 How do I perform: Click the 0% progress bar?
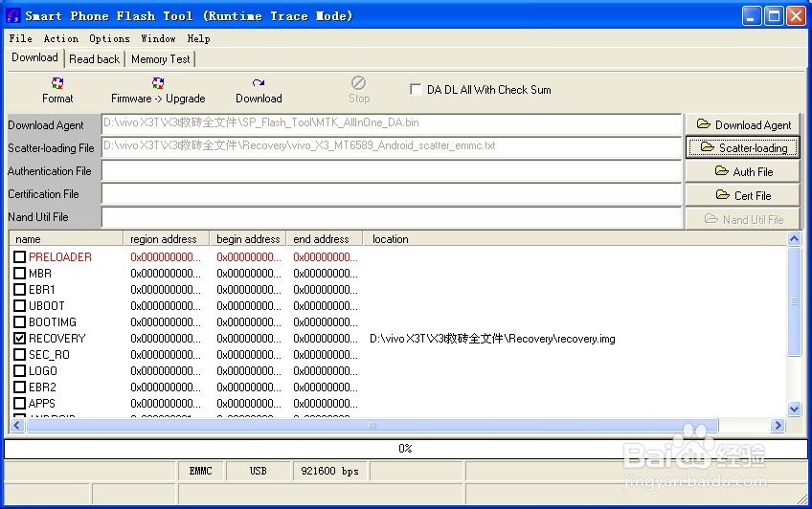(405, 449)
